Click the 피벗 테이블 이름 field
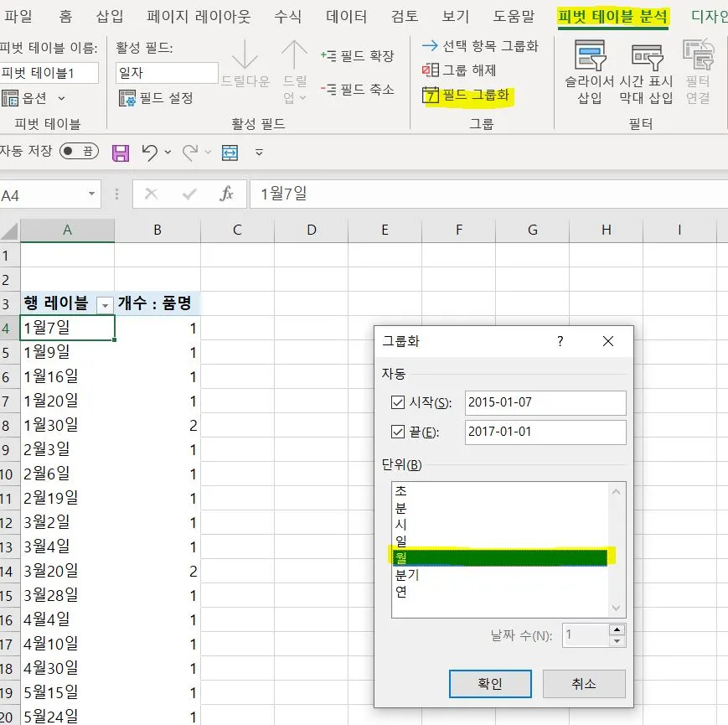This screenshot has width=728, height=725. 49,73
